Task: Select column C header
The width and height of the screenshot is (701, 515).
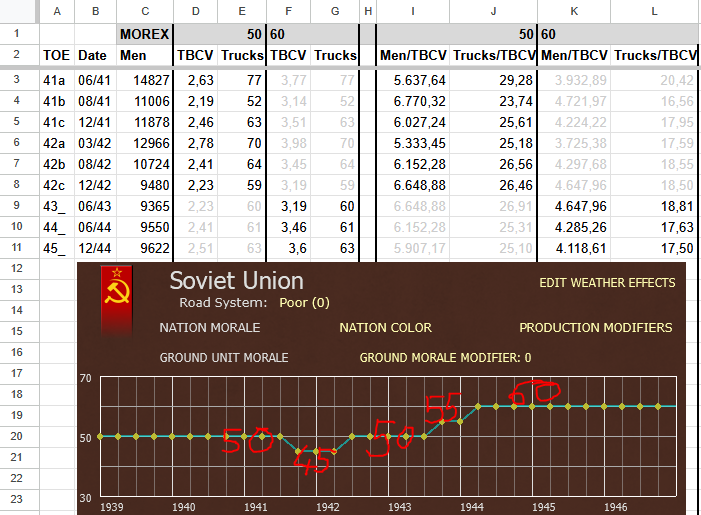Action: point(145,11)
